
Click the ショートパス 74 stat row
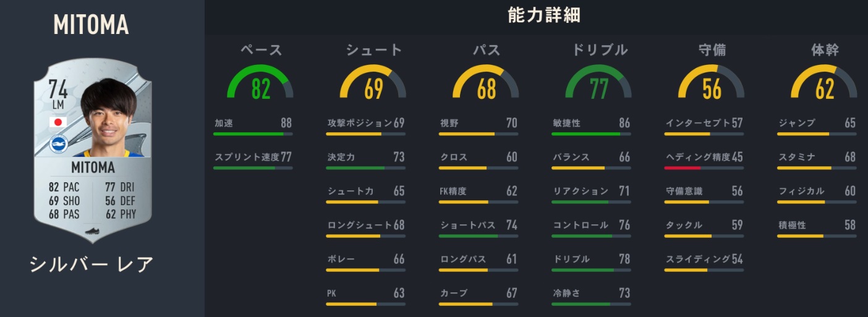tap(479, 226)
